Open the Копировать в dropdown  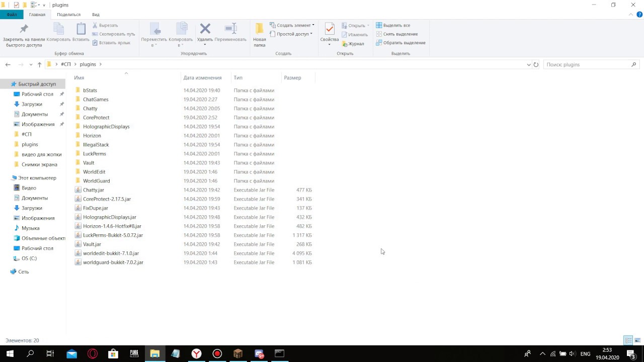(x=181, y=35)
